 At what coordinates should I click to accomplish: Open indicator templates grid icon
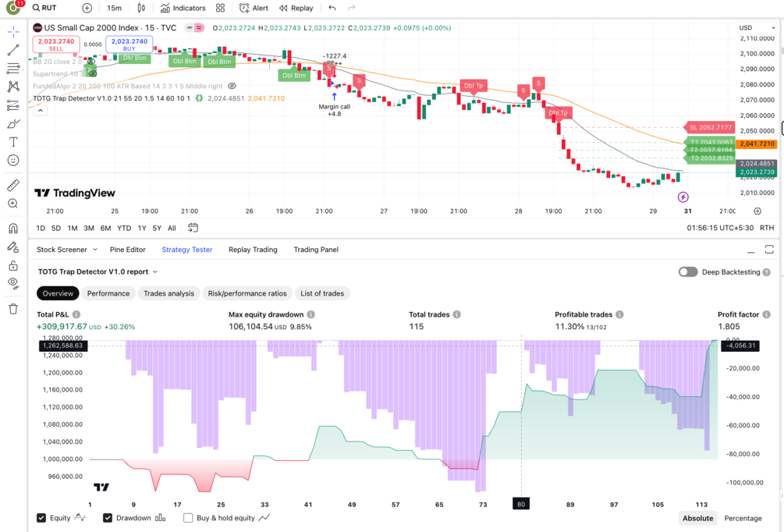pyautogui.click(x=221, y=8)
